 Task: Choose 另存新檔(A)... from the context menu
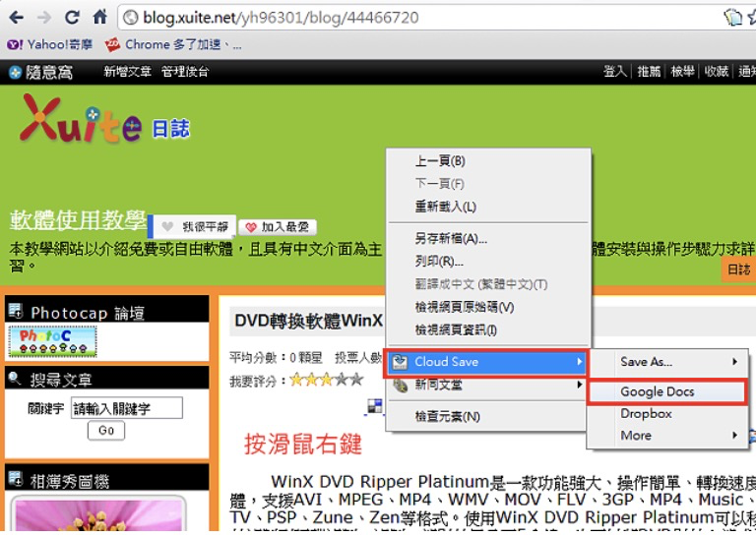(488, 238)
